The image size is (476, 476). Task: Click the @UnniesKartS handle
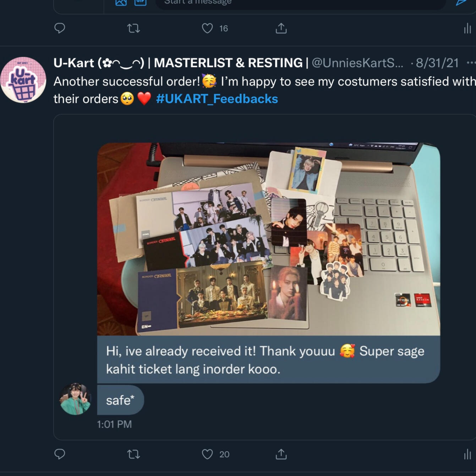click(357, 63)
